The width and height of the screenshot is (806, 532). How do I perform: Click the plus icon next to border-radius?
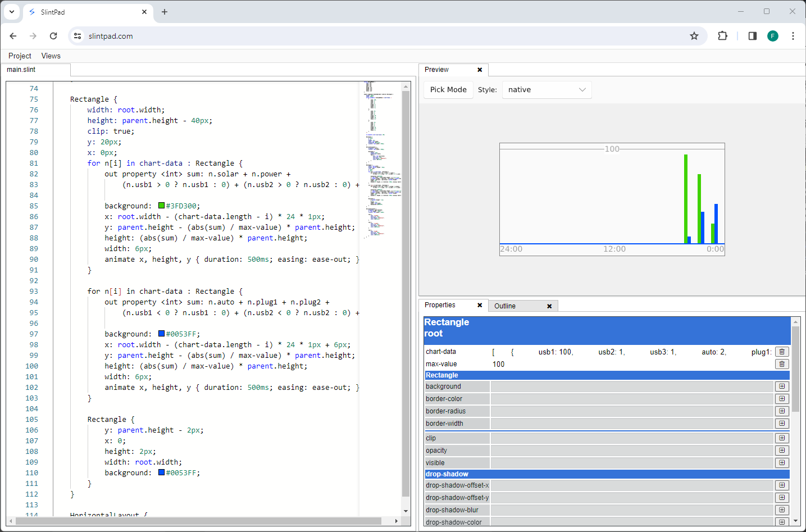[x=781, y=411]
